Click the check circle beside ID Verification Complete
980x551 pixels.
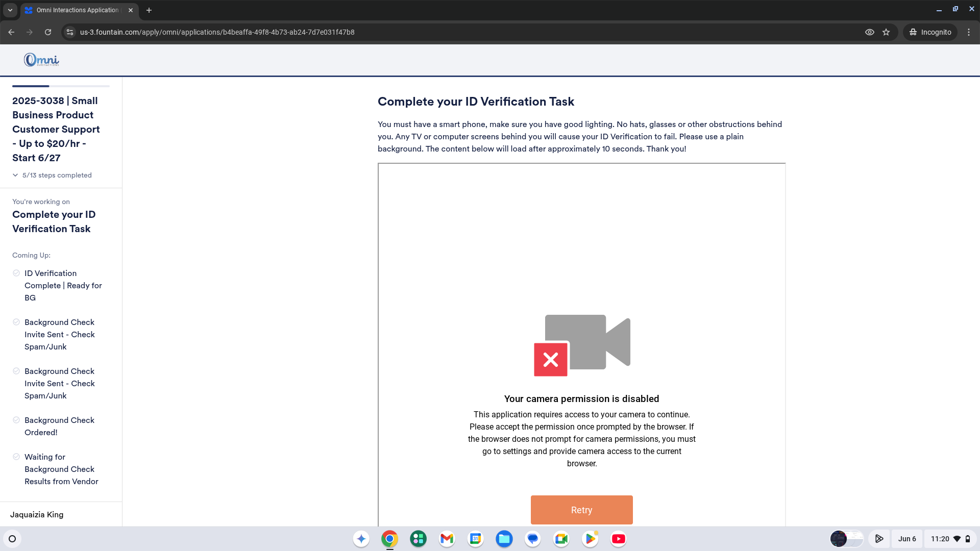coord(16,273)
